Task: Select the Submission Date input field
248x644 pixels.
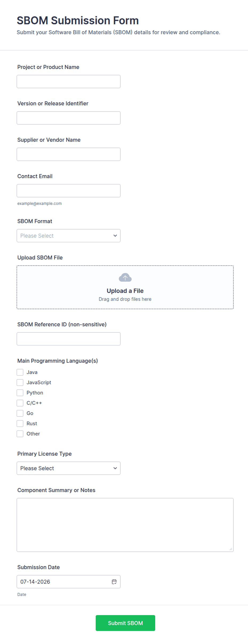Action: point(69,582)
